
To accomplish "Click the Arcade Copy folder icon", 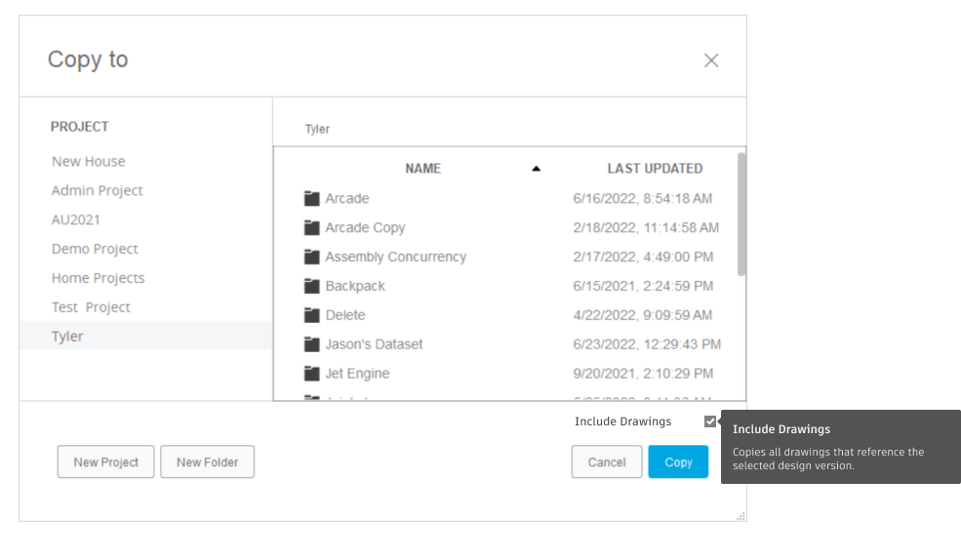I will [311, 227].
